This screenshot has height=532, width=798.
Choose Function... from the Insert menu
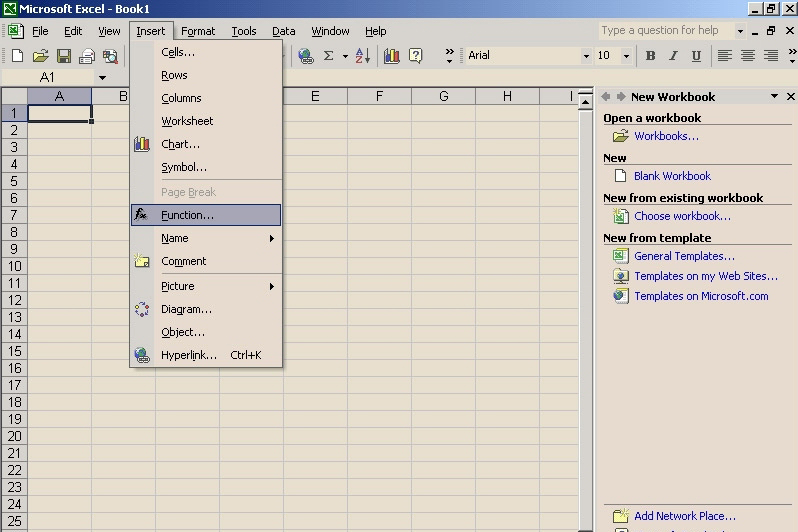[187, 215]
